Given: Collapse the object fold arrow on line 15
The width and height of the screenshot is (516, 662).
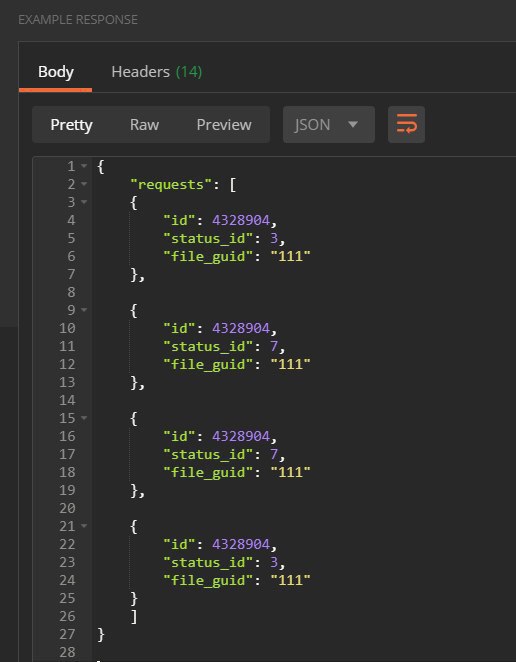Looking at the screenshot, I should pyautogui.click(x=84, y=418).
